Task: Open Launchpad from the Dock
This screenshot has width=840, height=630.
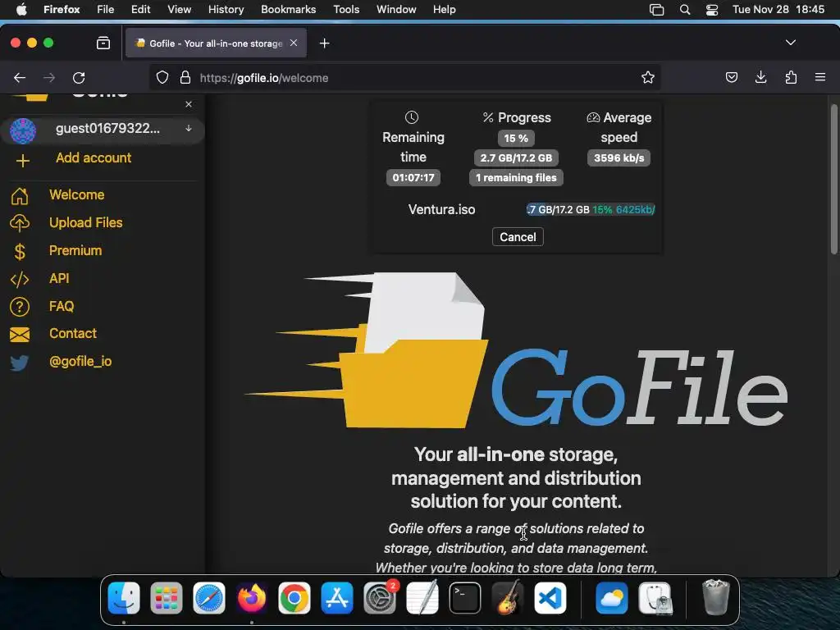Action: [166, 598]
